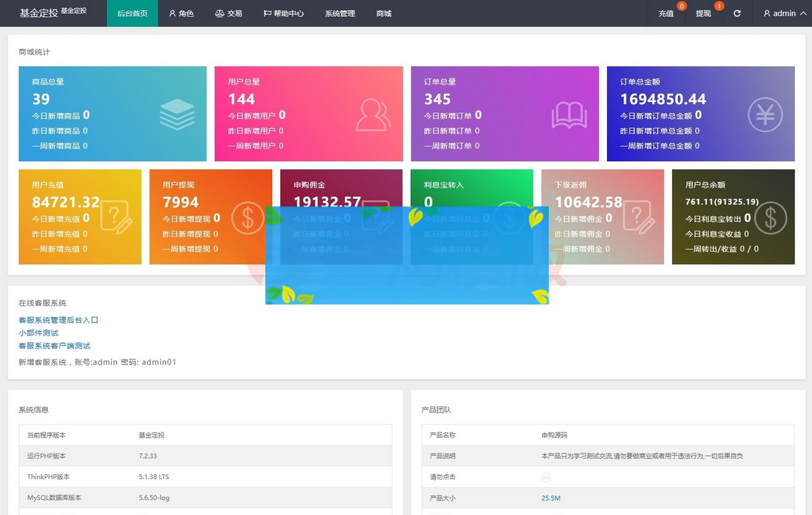Viewport: 812px width, 515px height.
Task: Open the 系统管理 menu
Action: pyautogui.click(x=340, y=14)
